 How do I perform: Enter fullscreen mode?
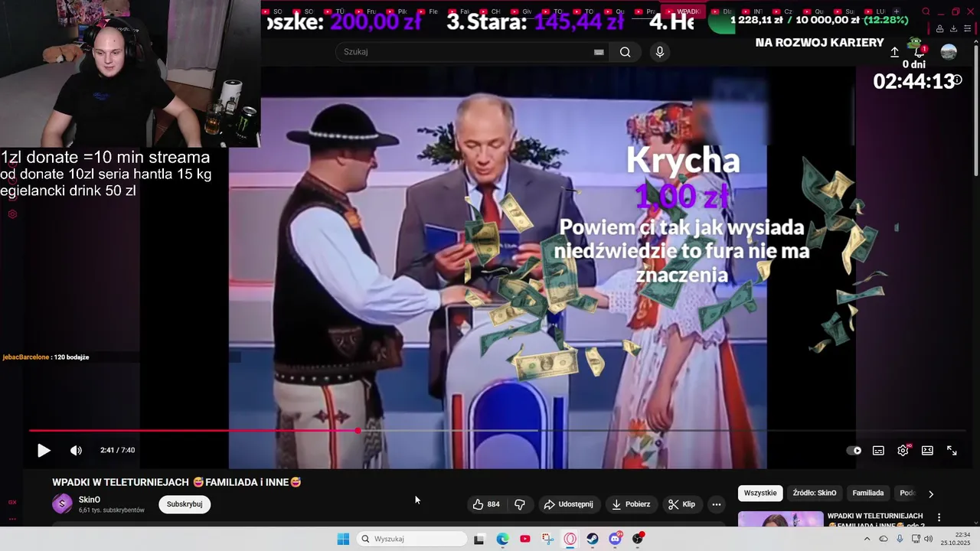pyautogui.click(x=952, y=451)
